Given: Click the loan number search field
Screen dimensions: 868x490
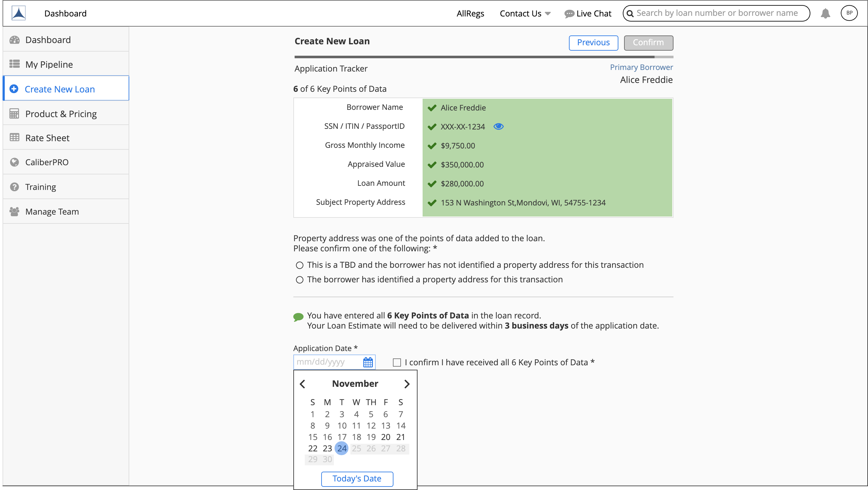Looking at the screenshot, I should pos(717,13).
